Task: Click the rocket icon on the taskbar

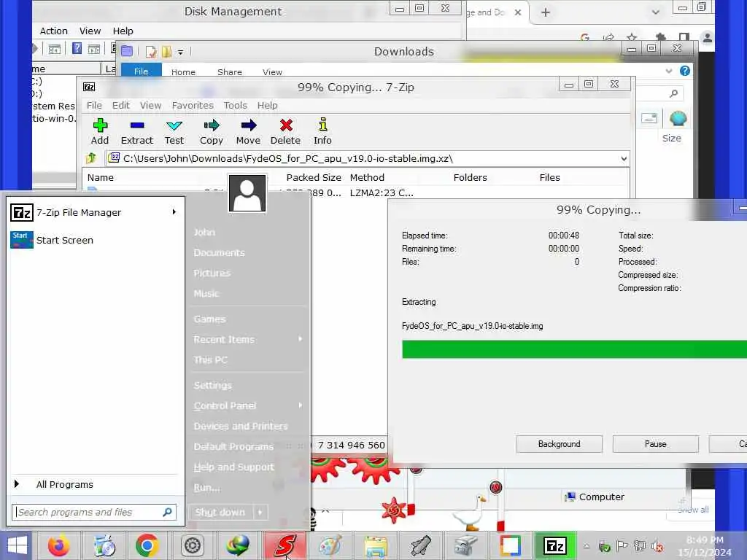Action: point(420,545)
